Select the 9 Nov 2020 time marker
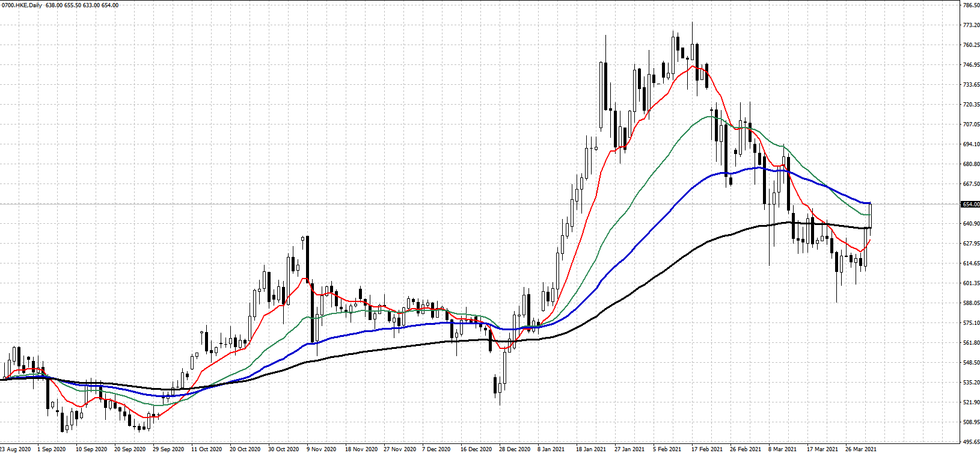Viewport: 980px width, 453px height. (x=321, y=449)
